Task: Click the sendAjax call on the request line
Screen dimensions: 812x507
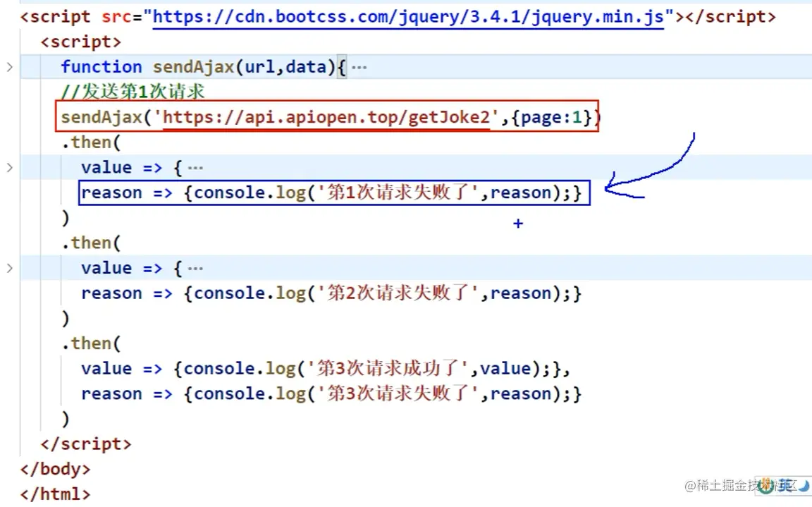Action: click(x=101, y=118)
